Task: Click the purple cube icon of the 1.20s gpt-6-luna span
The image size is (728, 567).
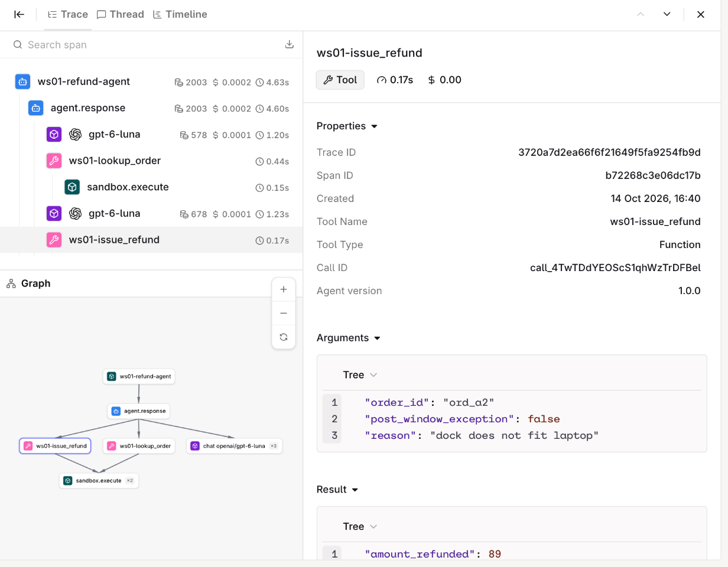Action: pyautogui.click(x=54, y=135)
